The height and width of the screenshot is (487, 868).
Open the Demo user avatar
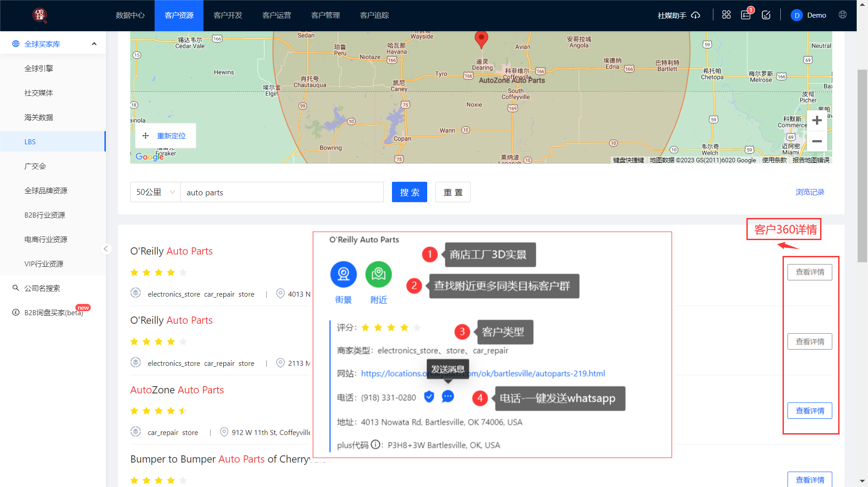(x=797, y=15)
